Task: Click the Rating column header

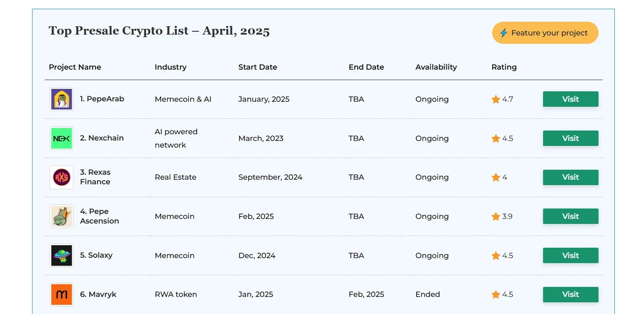Action: click(x=504, y=67)
